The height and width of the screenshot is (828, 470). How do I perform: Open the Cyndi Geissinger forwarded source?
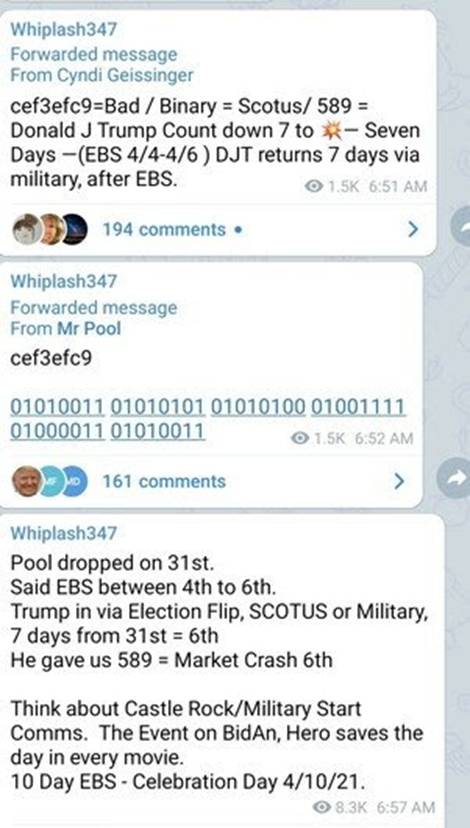tap(102, 75)
